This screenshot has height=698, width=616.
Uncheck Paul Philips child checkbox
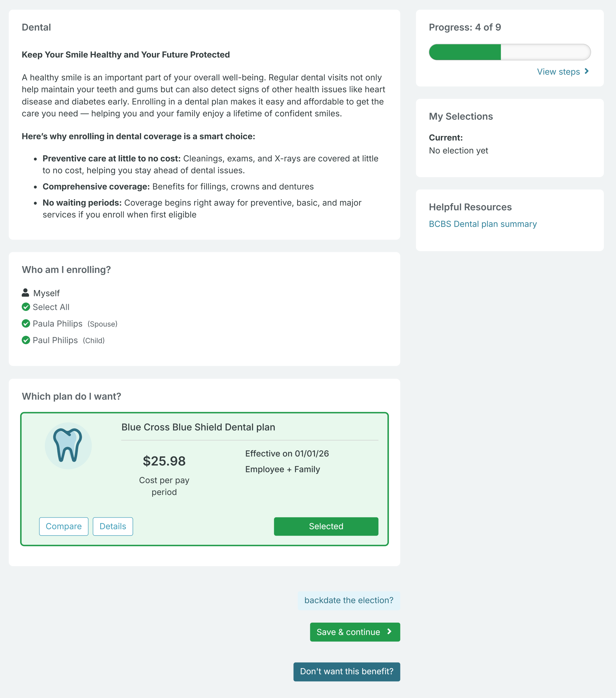pos(26,340)
